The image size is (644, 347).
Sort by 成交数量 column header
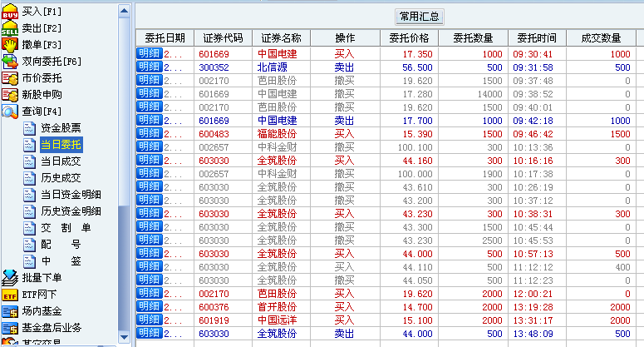tap(601, 38)
